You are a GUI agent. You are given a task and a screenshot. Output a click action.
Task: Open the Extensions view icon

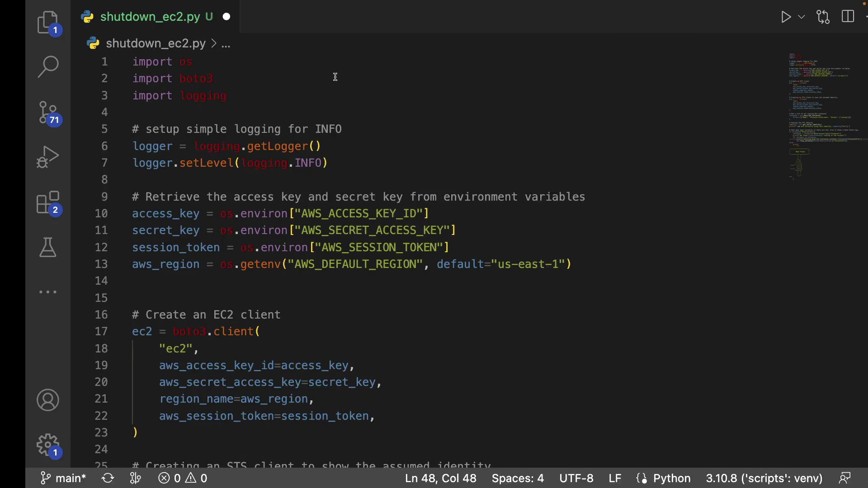point(48,203)
